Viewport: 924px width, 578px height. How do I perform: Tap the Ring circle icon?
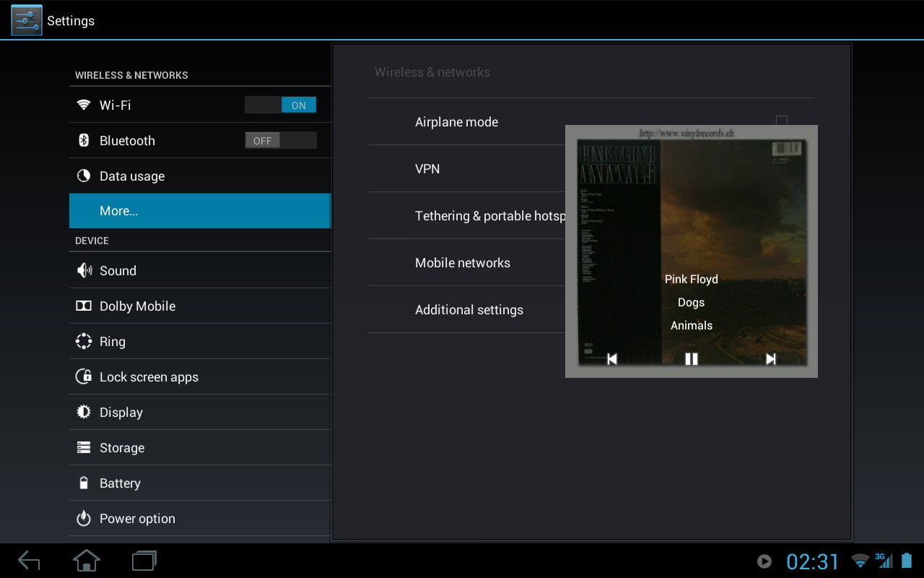[84, 341]
